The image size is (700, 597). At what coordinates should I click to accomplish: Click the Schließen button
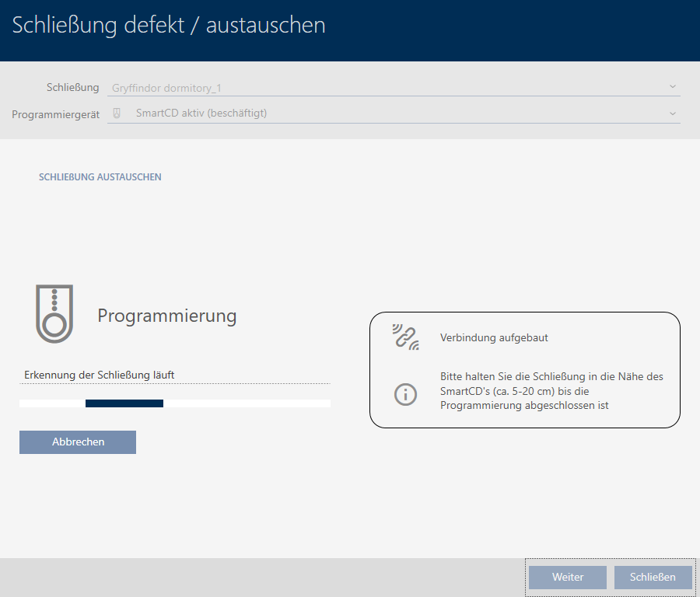(653, 578)
